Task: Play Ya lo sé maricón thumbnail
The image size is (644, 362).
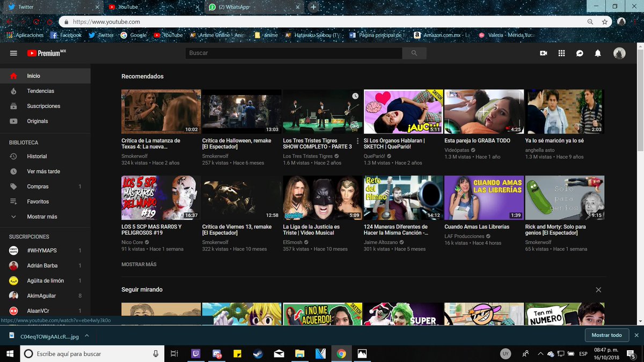Action: tap(565, 112)
